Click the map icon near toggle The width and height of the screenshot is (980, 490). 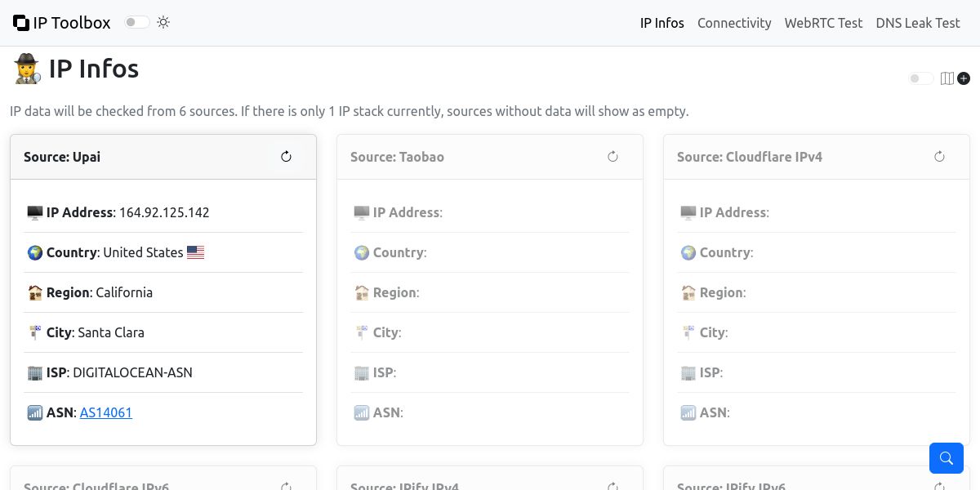click(x=947, y=78)
